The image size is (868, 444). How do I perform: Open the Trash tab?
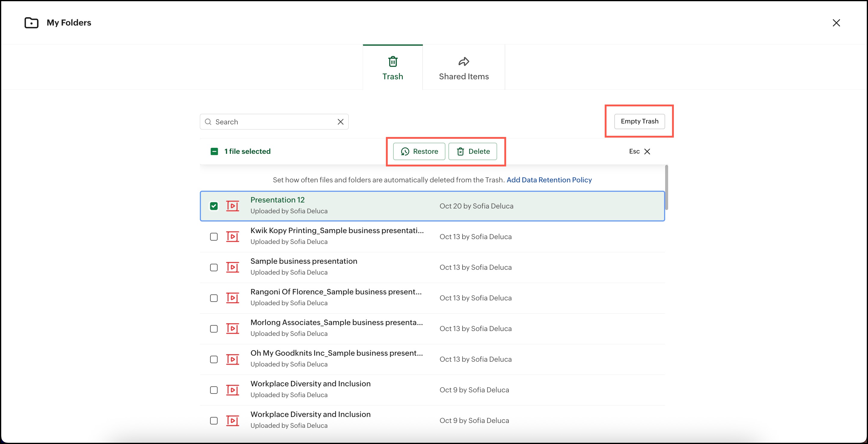coord(393,67)
